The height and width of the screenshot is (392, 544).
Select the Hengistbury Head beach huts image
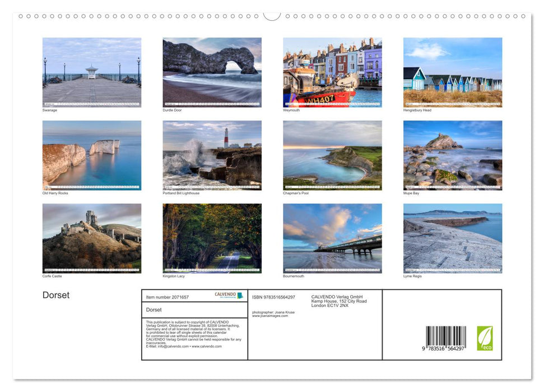coord(452,73)
